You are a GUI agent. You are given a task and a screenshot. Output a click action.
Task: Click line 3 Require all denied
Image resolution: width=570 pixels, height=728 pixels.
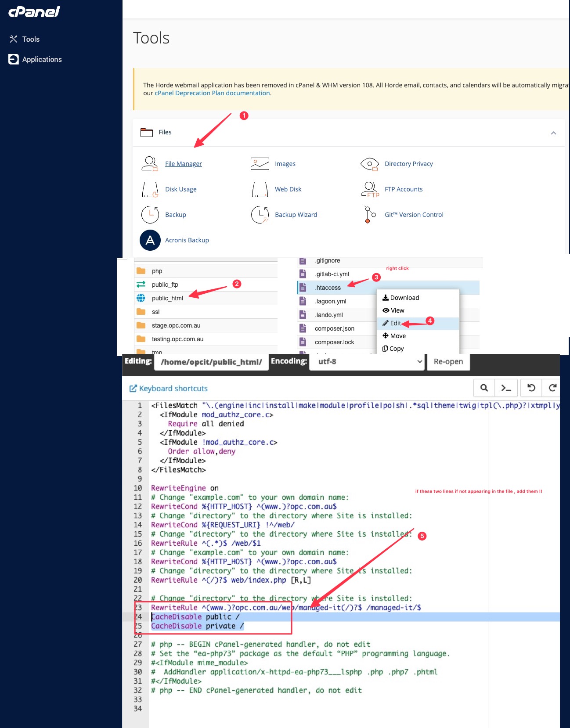click(x=206, y=424)
